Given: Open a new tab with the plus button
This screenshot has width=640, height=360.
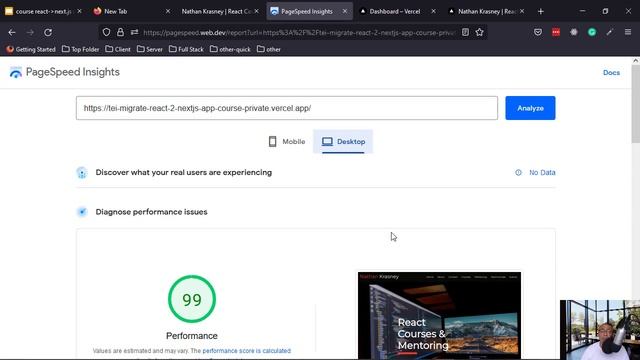Looking at the screenshot, I should pyautogui.click(x=540, y=11).
